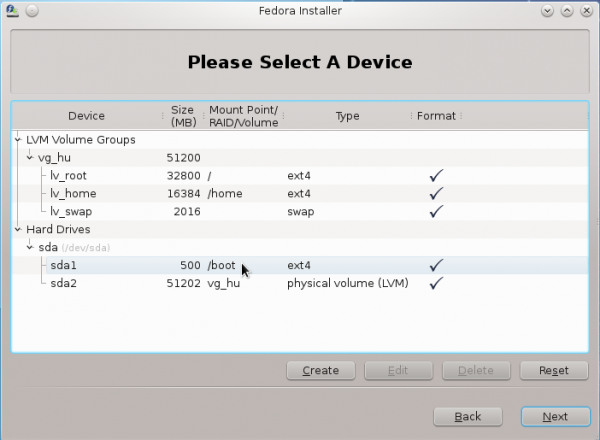Click the title bar down-arrow shade button

(547, 11)
